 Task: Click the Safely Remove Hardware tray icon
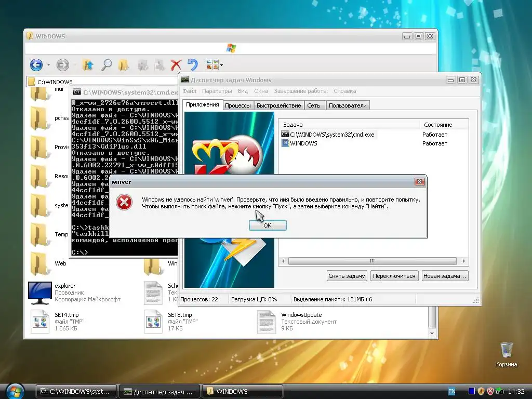pos(500,391)
